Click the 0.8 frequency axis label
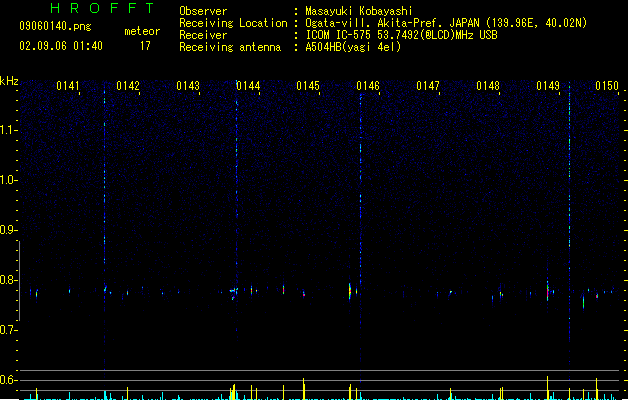 click(9, 280)
